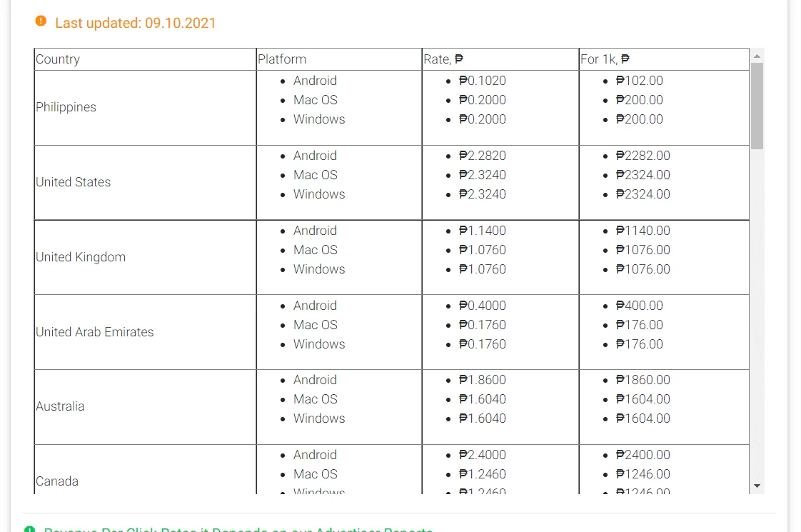The image size is (801, 532).
Task: Select the Philippines country cell
Action: tap(145, 107)
